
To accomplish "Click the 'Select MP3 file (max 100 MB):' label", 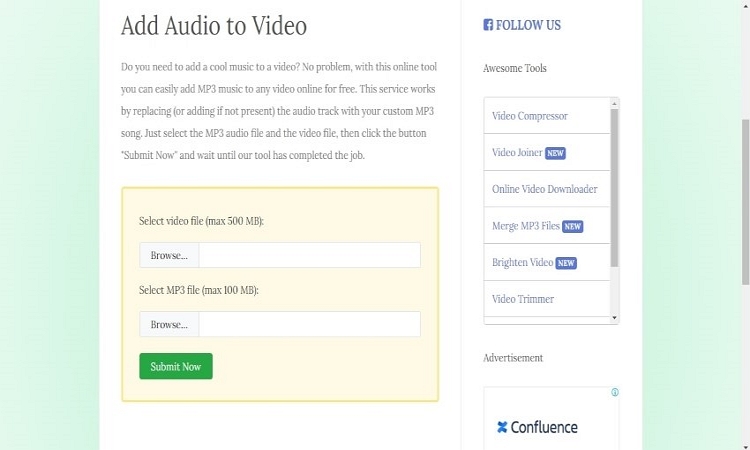I will (x=199, y=290).
